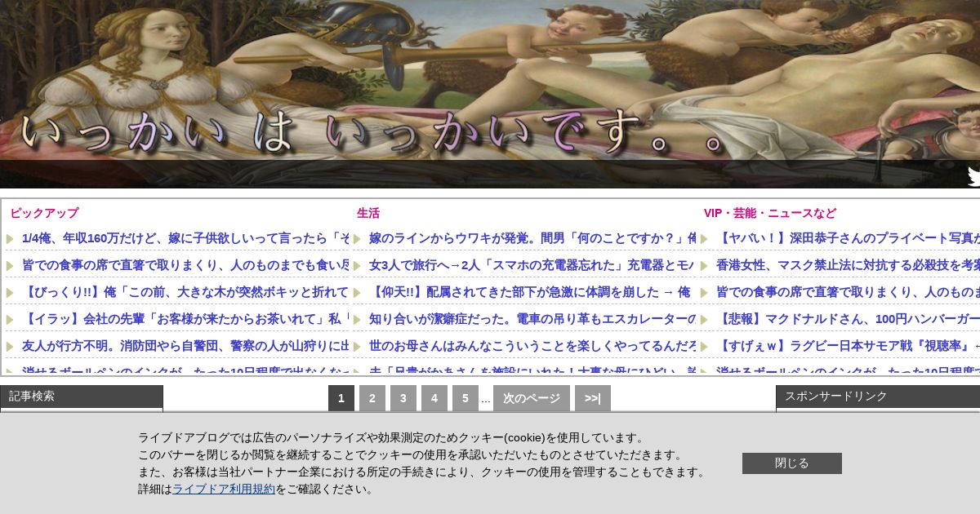Viewport: 980px width, 514px height.
Task: Click arrow bullet beside '嫁のラインからウワキ' article
Action: 357,239
